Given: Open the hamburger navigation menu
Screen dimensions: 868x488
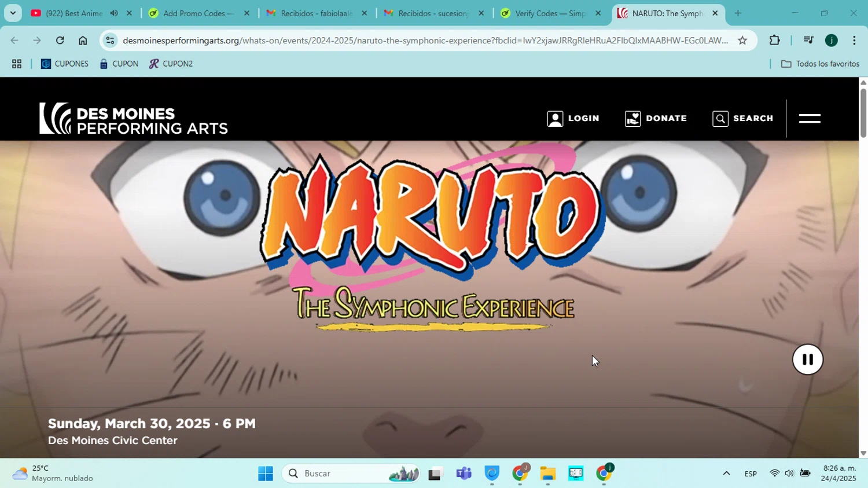Looking at the screenshot, I should pos(810,119).
